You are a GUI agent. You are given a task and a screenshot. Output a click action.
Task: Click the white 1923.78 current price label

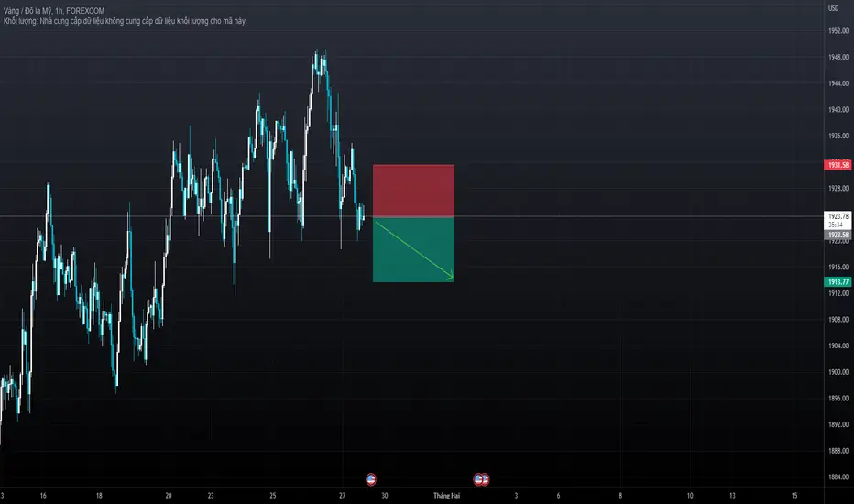838,216
